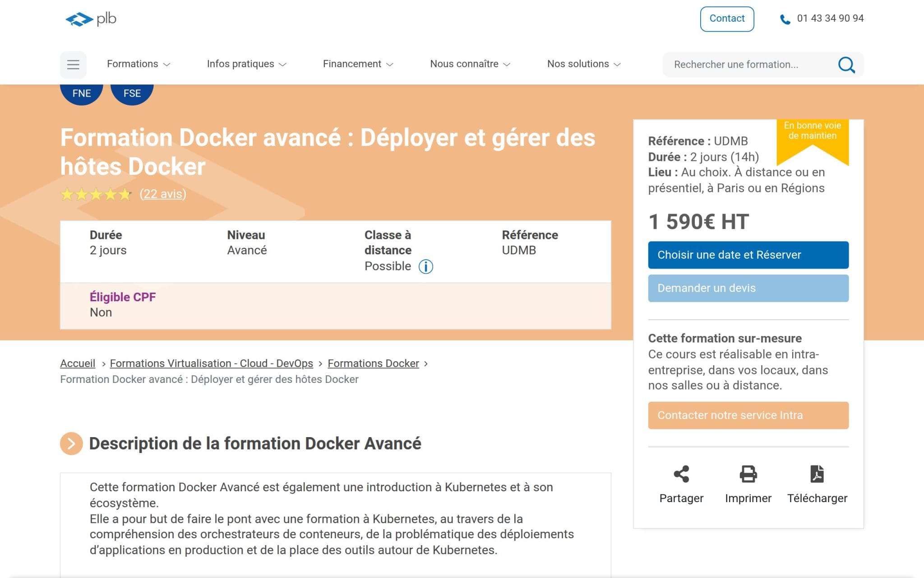Click the PLB logo
The height and width of the screenshot is (578, 924).
pos(91,19)
